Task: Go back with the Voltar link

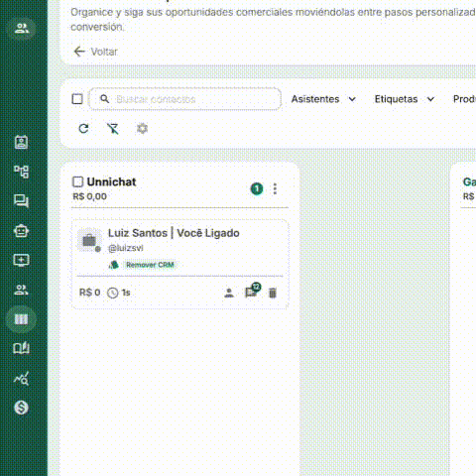Action: coord(95,52)
